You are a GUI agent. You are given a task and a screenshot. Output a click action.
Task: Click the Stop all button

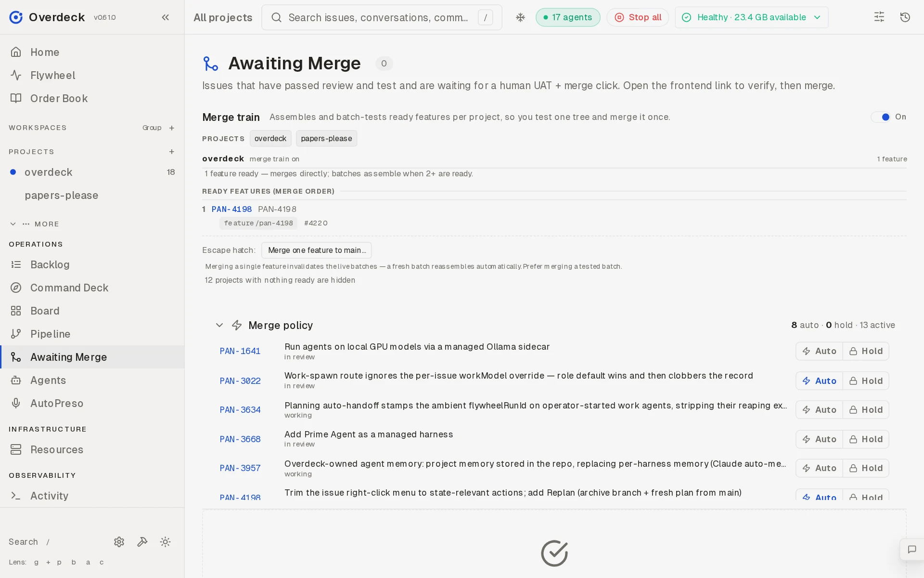point(638,17)
